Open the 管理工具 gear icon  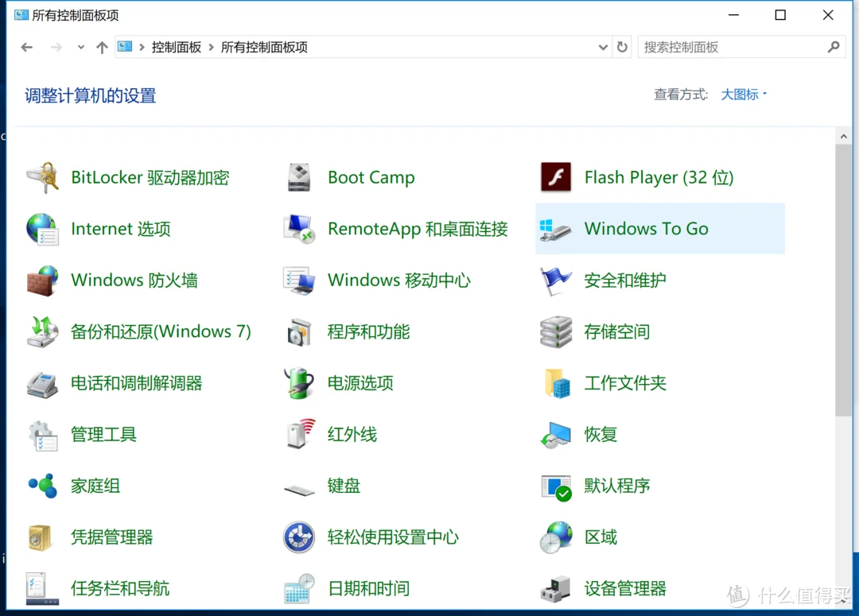[x=42, y=435]
